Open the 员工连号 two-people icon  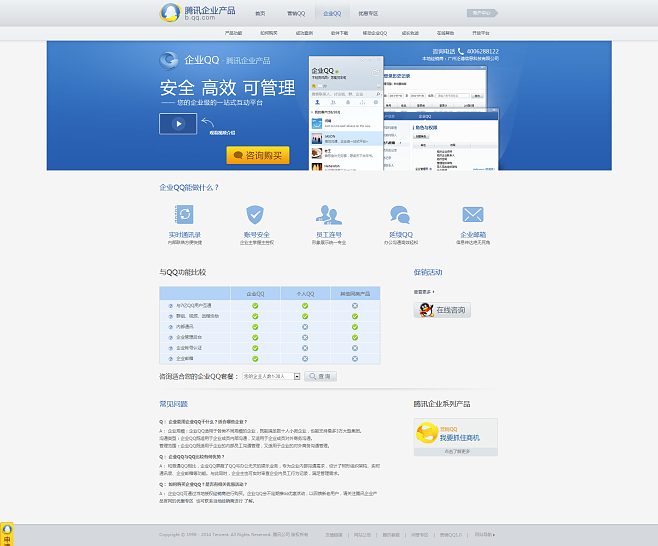point(329,214)
